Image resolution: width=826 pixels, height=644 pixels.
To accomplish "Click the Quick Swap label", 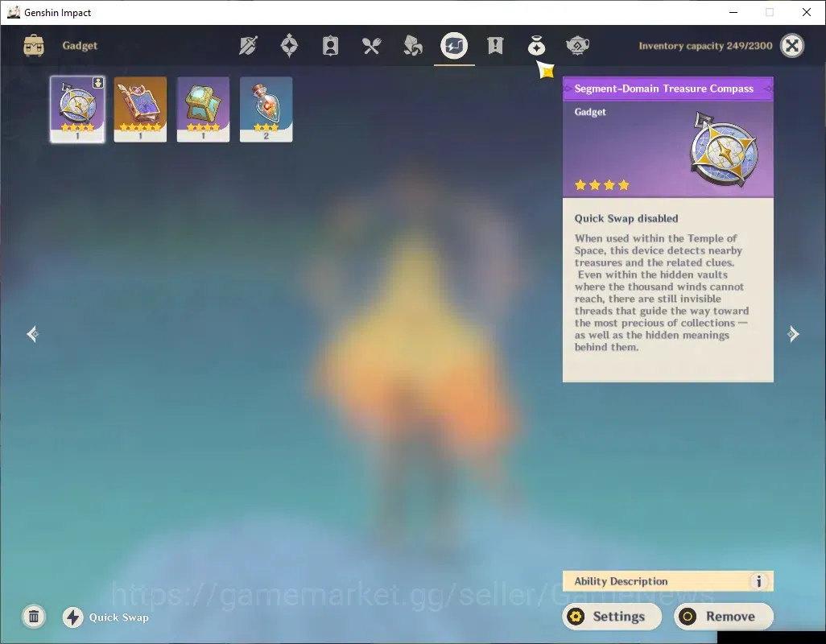I will (119, 617).
